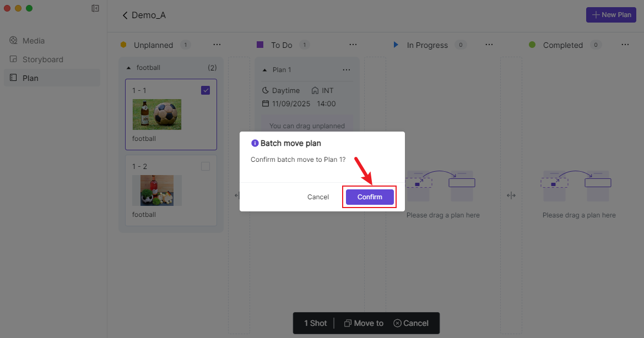Select the Plan sidebar item
Screen dimensions: 644x338
pos(30,78)
